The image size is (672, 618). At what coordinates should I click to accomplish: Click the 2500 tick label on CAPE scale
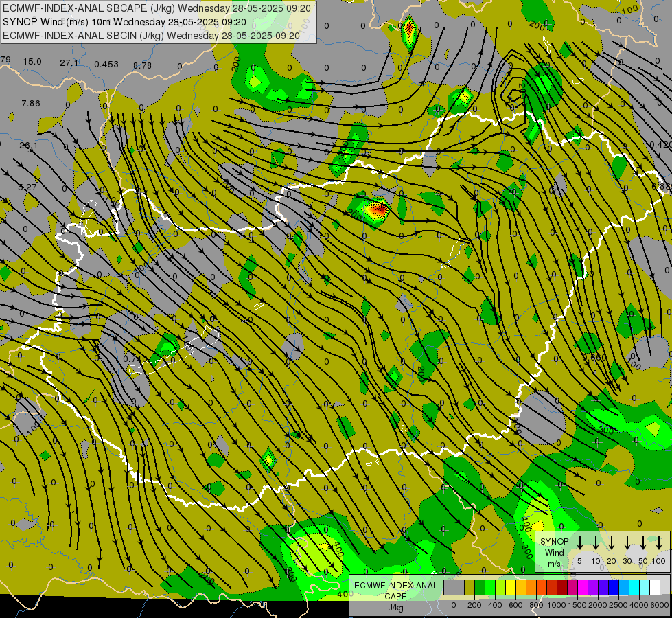(x=618, y=605)
